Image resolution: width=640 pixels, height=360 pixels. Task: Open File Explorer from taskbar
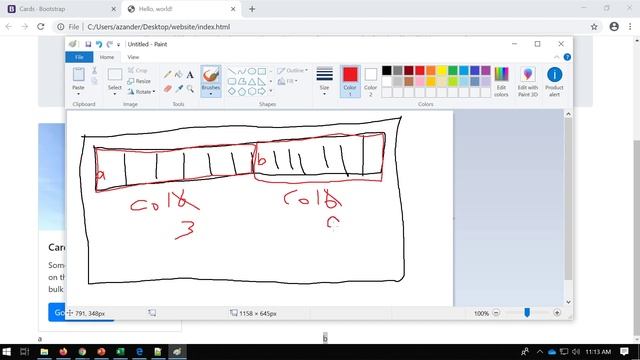click(44, 351)
